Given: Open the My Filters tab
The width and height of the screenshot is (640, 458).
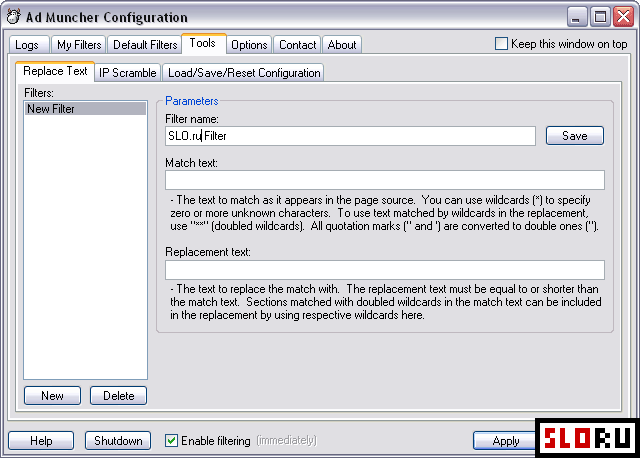Looking at the screenshot, I should pyautogui.click(x=78, y=44).
